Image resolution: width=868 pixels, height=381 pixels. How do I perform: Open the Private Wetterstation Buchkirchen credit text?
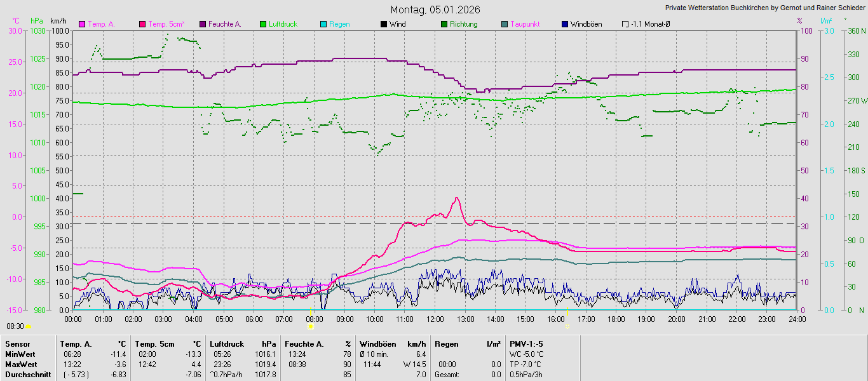click(x=765, y=8)
